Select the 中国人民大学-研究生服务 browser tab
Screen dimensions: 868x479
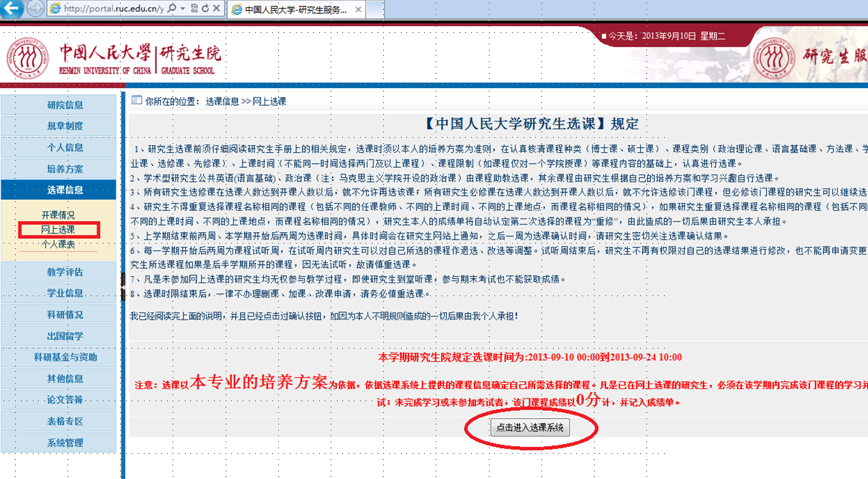tap(297, 10)
